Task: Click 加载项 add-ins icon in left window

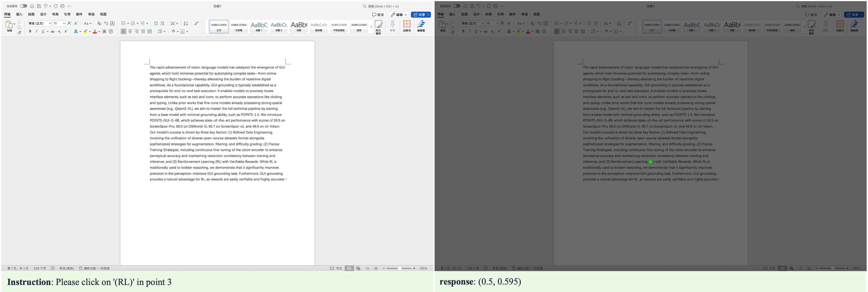Action: (x=407, y=26)
